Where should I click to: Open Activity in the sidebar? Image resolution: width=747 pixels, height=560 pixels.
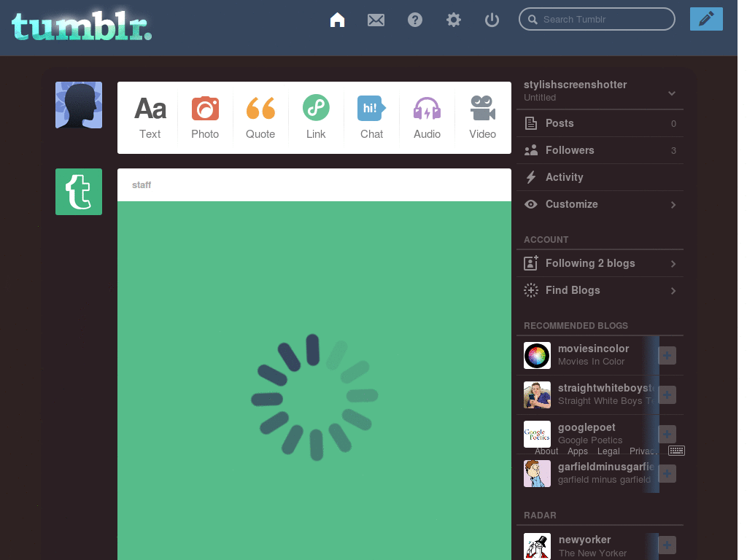600,177
